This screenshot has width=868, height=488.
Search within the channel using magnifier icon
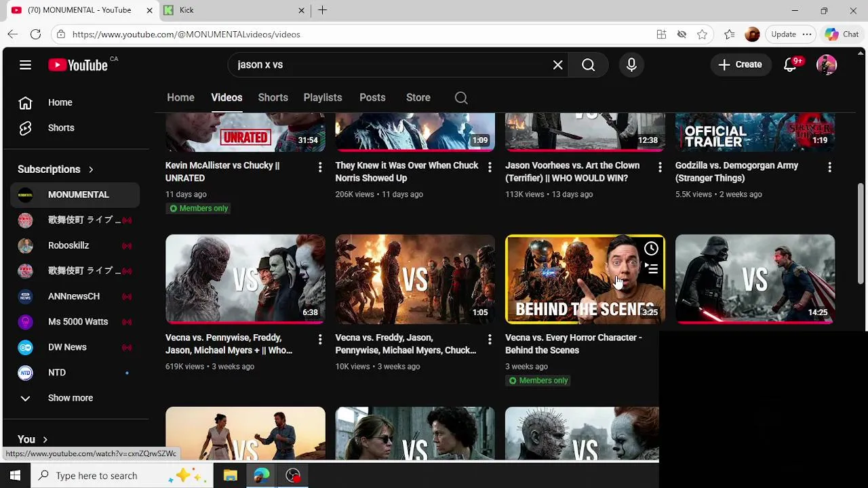click(x=461, y=98)
